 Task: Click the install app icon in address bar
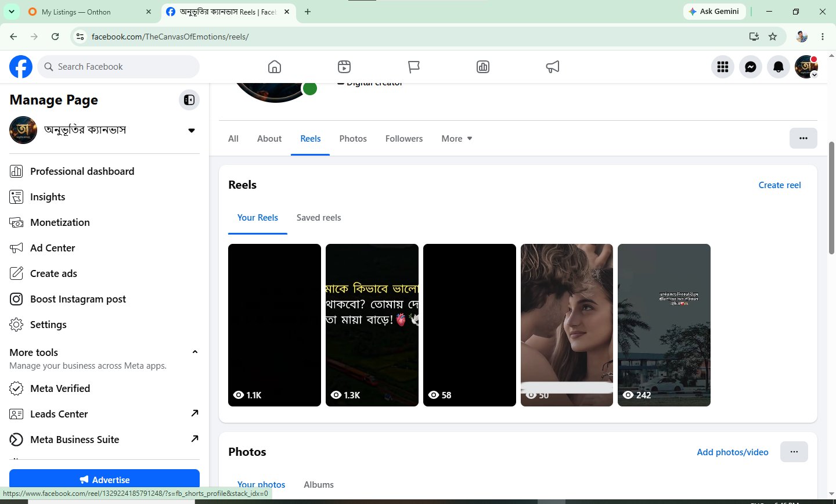point(754,37)
